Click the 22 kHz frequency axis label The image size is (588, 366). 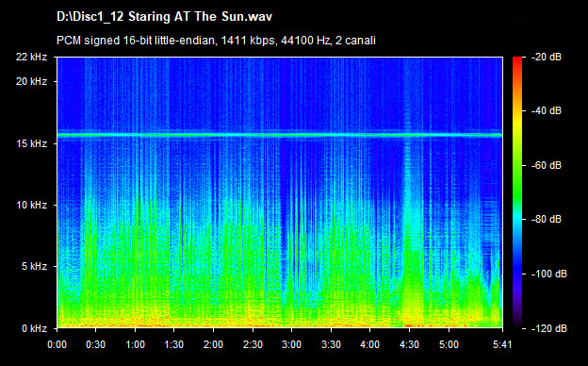click(x=31, y=57)
